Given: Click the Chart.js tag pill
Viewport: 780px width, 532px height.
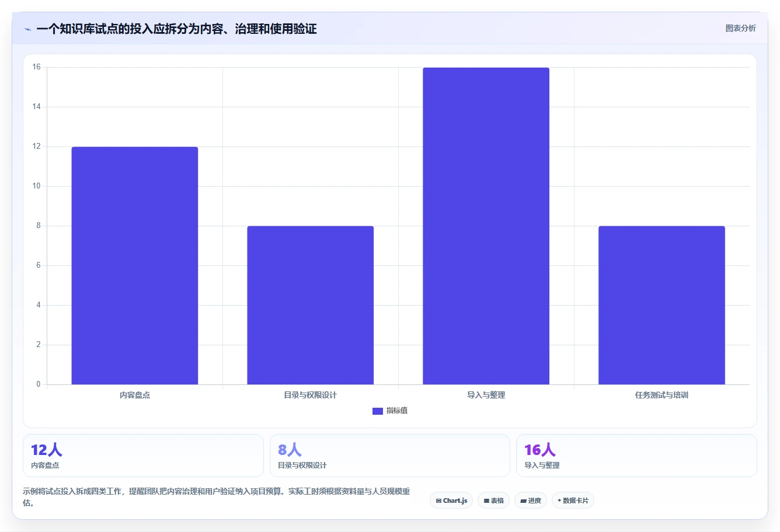Looking at the screenshot, I should (x=451, y=501).
